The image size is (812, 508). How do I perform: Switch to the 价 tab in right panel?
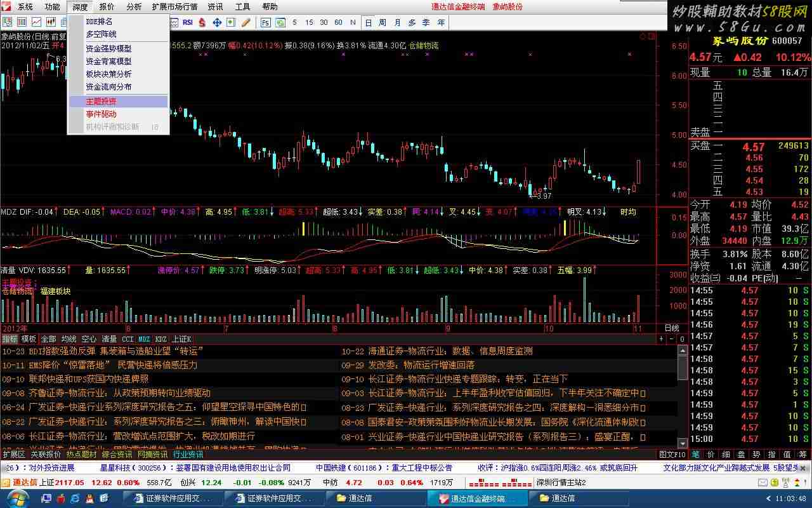[710, 455]
